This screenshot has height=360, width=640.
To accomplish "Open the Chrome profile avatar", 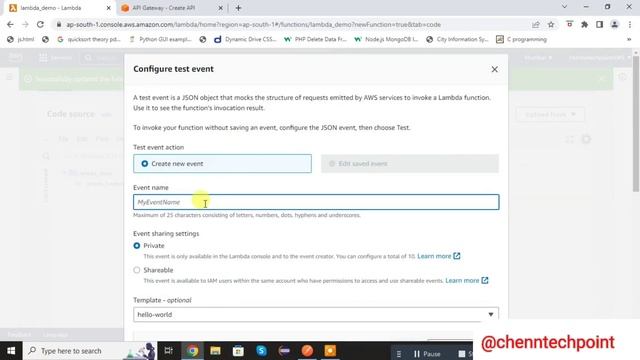I will (x=614, y=24).
